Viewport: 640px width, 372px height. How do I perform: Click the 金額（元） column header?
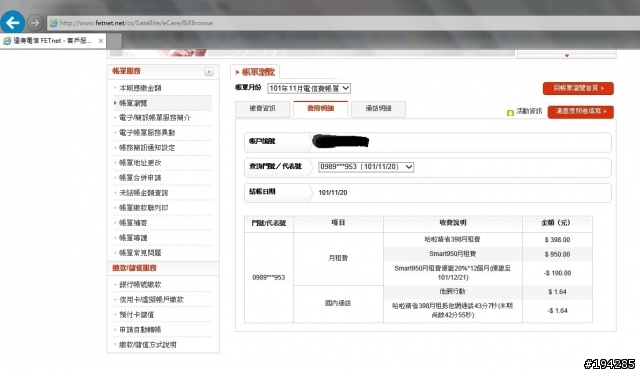click(x=557, y=223)
